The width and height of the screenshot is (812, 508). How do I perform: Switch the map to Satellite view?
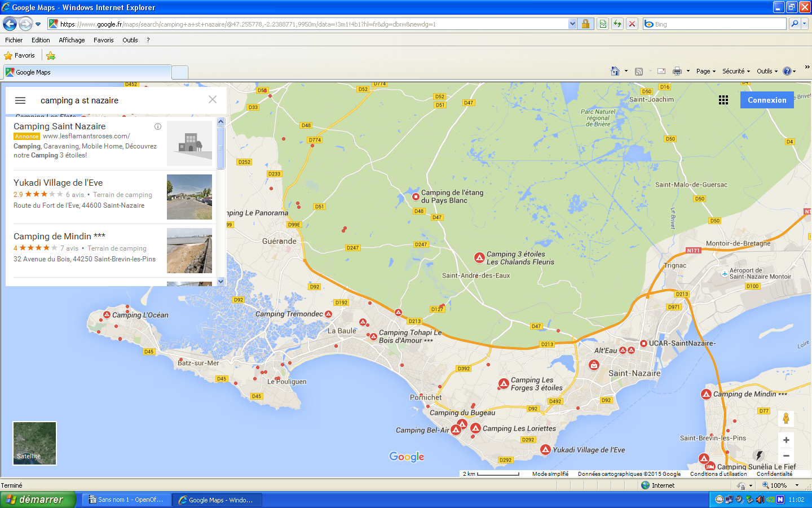pos(35,444)
